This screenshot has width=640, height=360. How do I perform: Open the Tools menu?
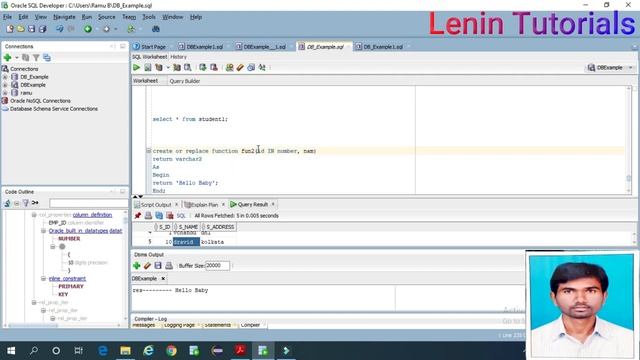tap(149, 17)
